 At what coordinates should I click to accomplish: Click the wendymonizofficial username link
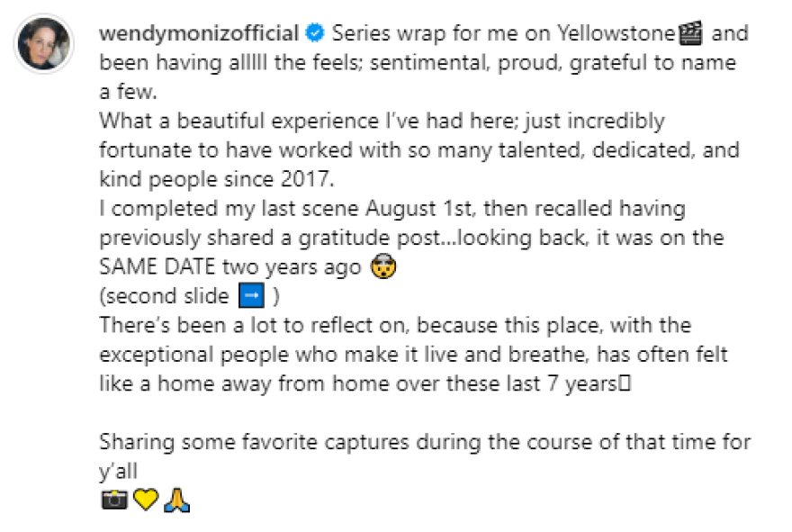coord(199,35)
